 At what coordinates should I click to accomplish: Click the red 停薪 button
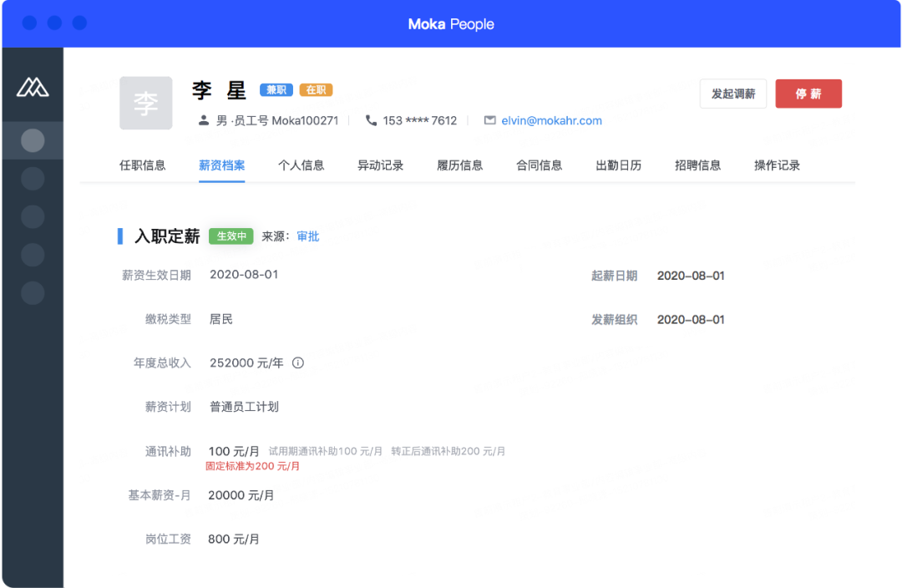pyautogui.click(x=808, y=94)
